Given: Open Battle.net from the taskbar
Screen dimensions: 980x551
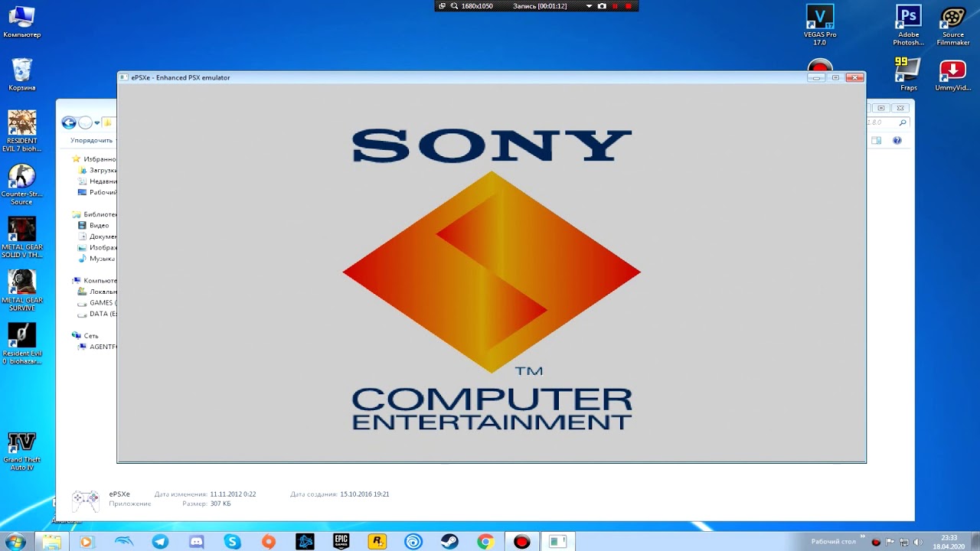Looking at the screenshot, I should (x=305, y=542).
